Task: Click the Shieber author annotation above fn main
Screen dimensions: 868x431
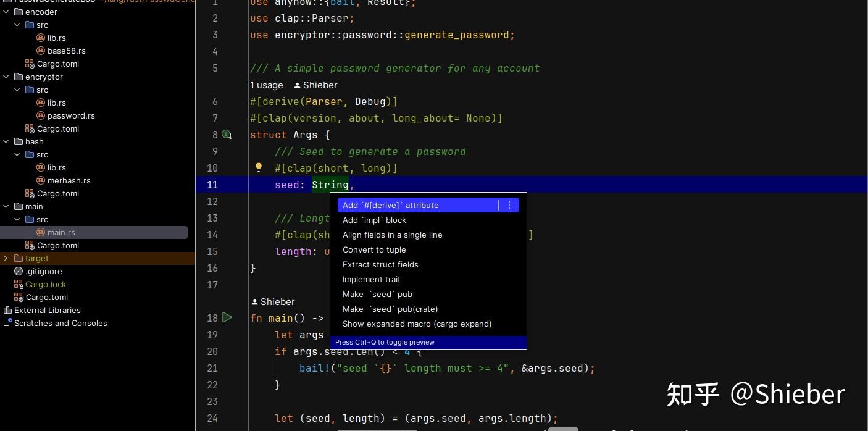Action: tap(272, 301)
